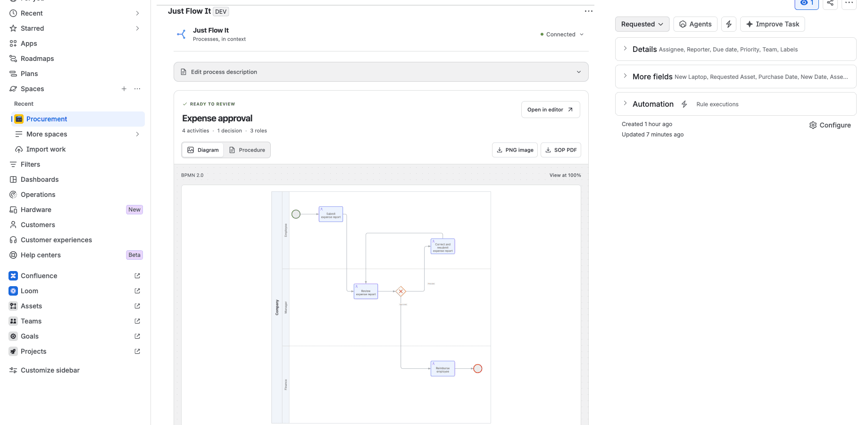This screenshot has height=425, width=868.
Task: Click the Review expense report diagram node
Action: [x=366, y=291]
